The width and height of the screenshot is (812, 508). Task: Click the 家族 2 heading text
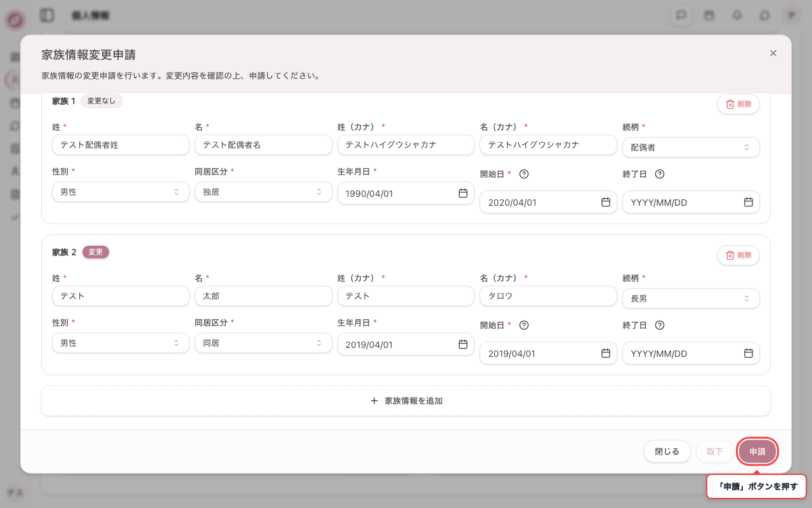pyautogui.click(x=64, y=252)
